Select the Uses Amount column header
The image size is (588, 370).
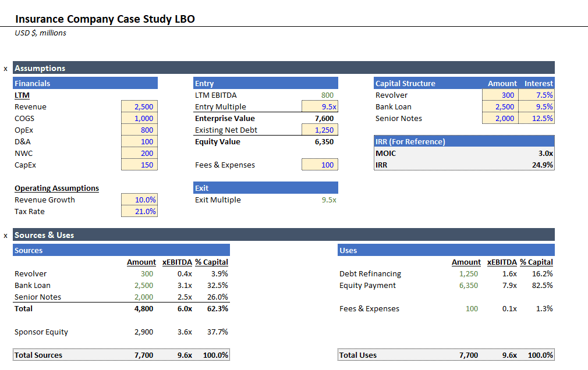(466, 262)
